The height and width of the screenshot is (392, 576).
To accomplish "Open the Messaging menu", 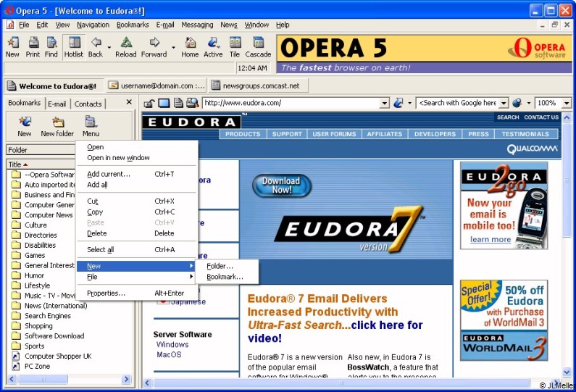I will pos(197,25).
